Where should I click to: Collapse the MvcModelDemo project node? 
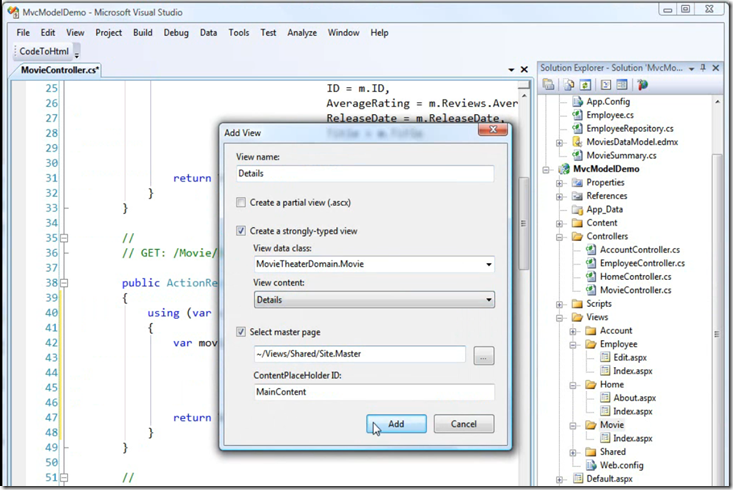pyautogui.click(x=546, y=170)
